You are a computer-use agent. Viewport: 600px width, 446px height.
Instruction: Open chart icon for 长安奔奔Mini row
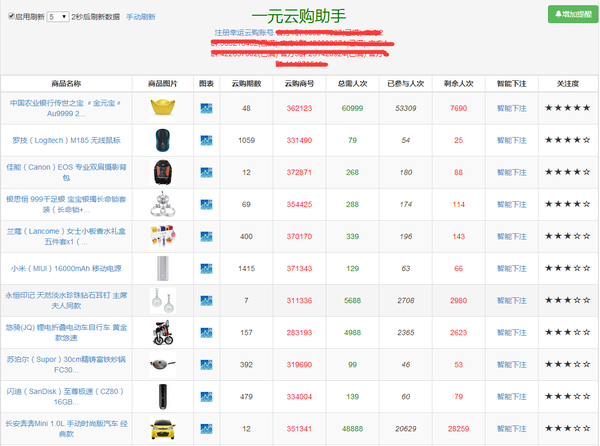click(x=206, y=429)
